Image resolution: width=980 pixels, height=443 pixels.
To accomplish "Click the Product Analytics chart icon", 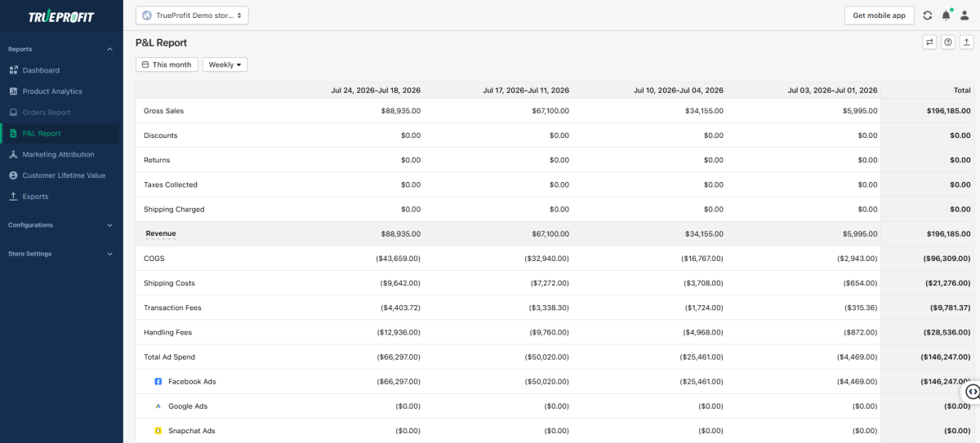I will tap(14, 91).
